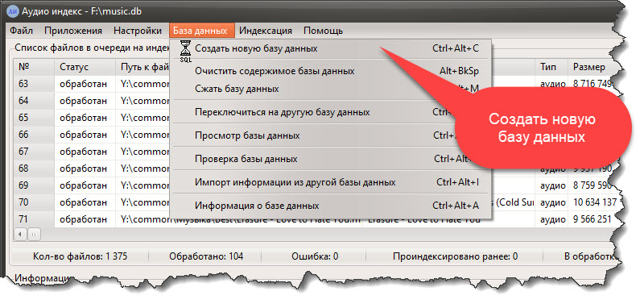Choose Переключиться на другую базу данных
The height and width of the screenshot is (308, 644).
pos(331,112)
